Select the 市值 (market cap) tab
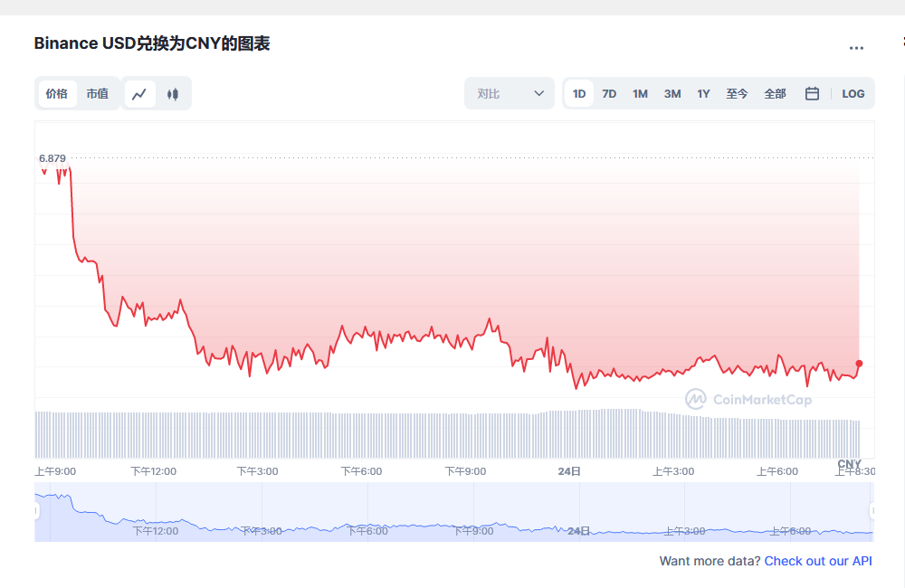 pos(98,93)
